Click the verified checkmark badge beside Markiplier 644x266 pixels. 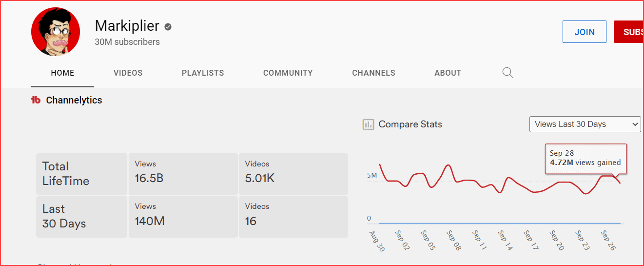click(x=168, y=27)
